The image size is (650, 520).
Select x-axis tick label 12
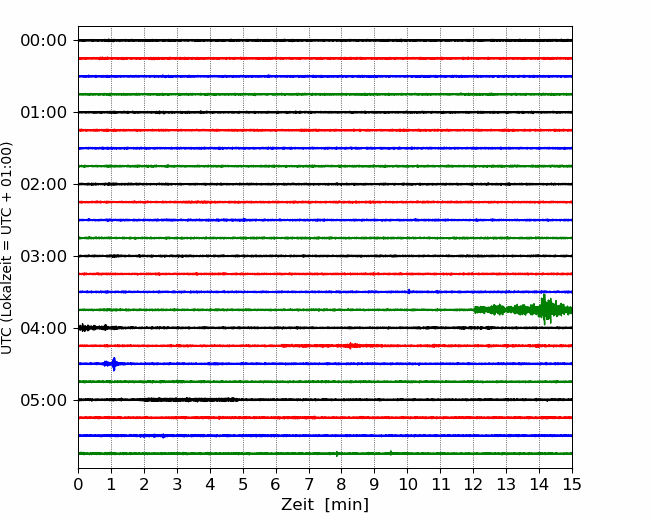point(473,484)
